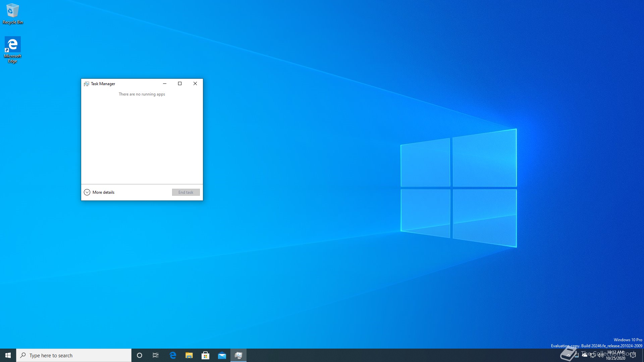Open Task View on the taskbar
This screenshot has height=362, width=644.
click(156, 355)
